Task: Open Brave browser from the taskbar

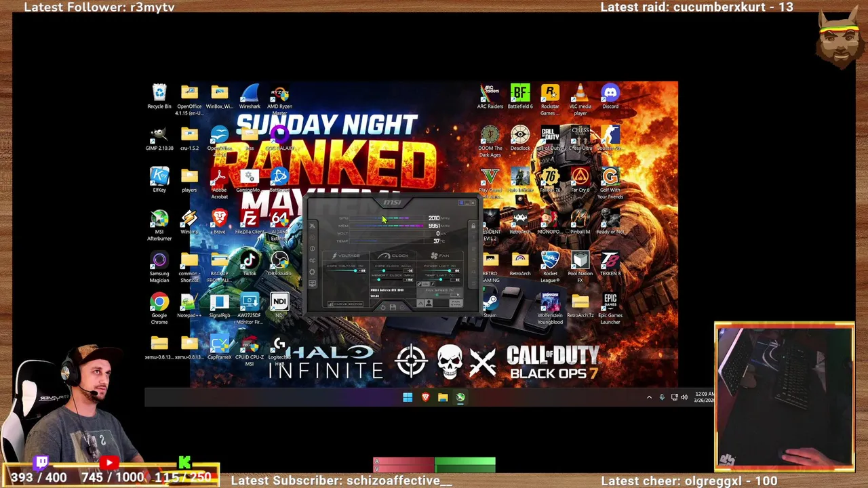Action: (x=425, y=397)
